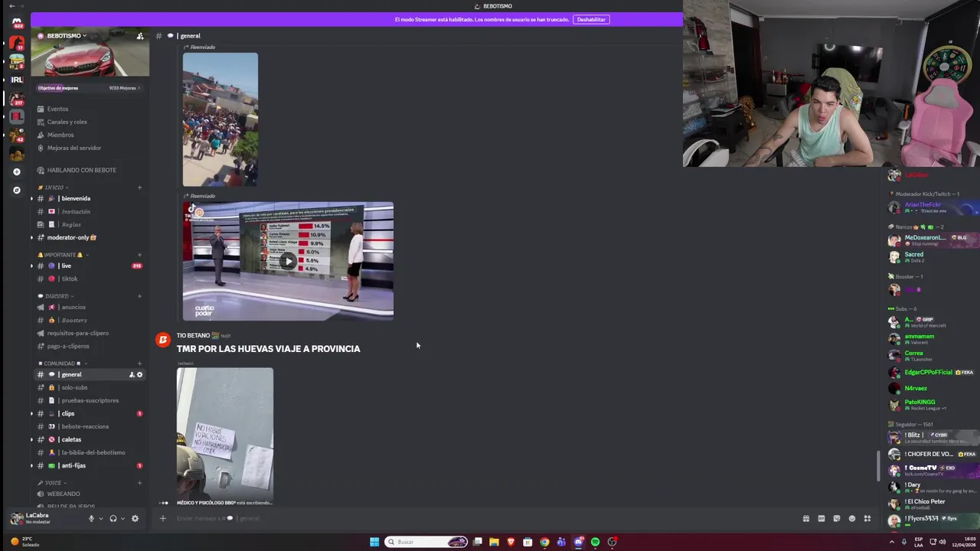Open the emoji picker icon
The width and height of the screenshot is (980, 551).
point(851,518)
